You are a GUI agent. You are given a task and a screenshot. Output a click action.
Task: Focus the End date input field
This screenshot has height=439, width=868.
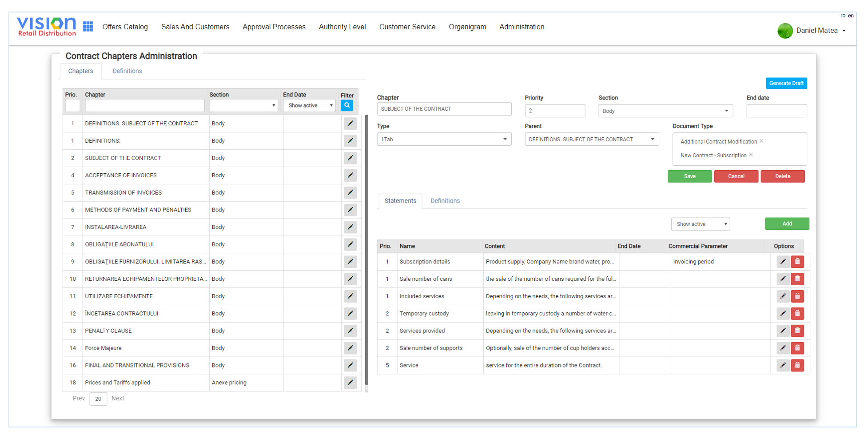pyautogui.click(x=776, y=111)
